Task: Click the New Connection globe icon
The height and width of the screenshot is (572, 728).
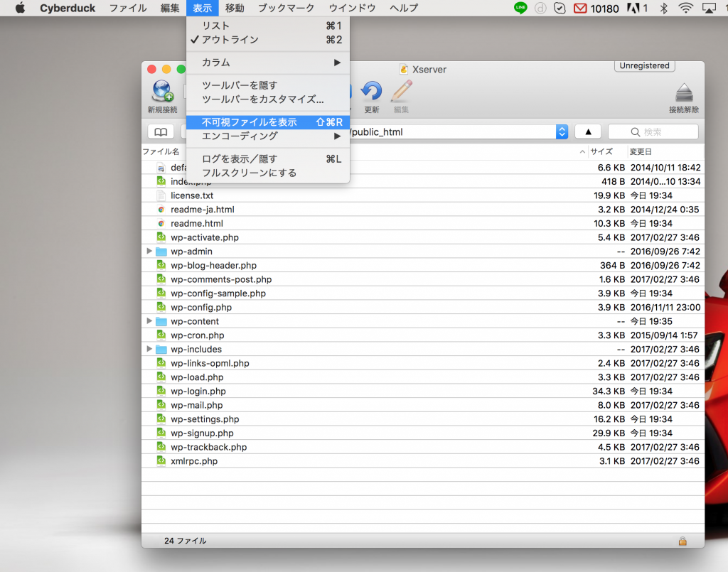Action: coord(161,92)
